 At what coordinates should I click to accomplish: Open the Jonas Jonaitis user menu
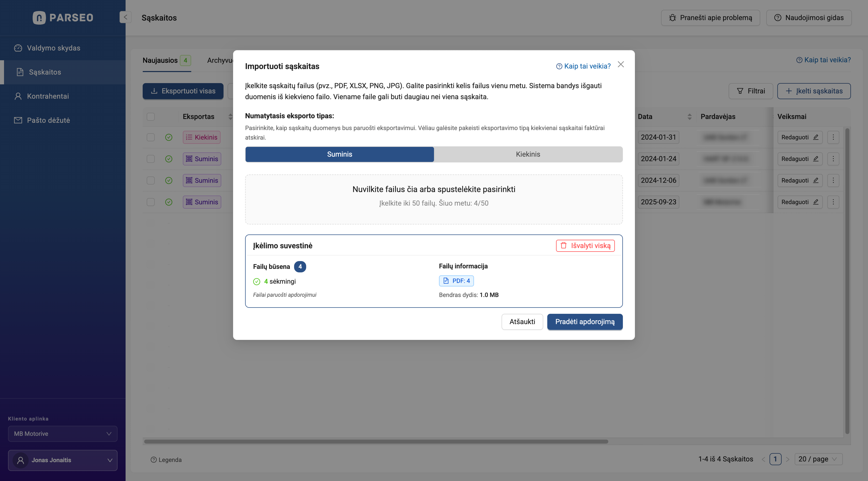(x=63, y=460)
